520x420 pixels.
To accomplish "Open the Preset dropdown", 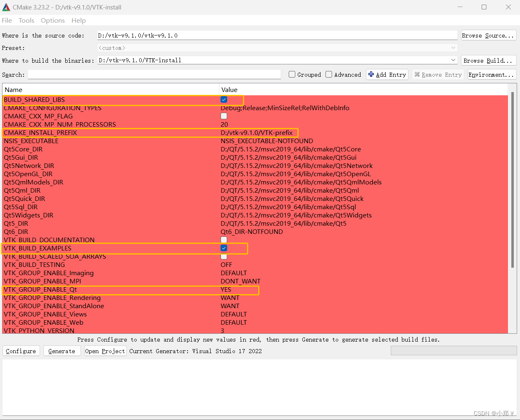I will [x=453, y=47].
